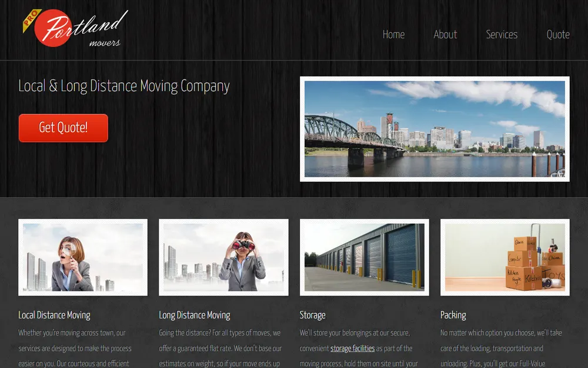Follow the storage facilities link

[352, 349]
